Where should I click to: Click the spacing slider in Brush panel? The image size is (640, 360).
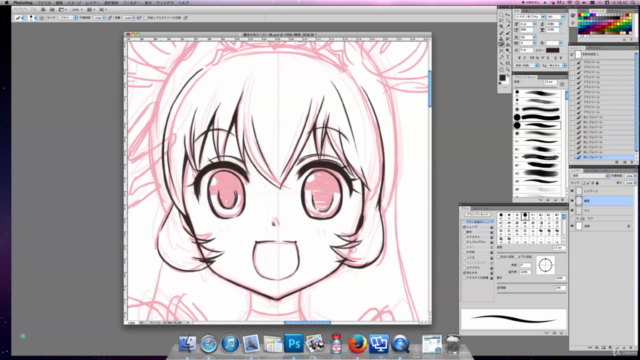pos(531,293)
